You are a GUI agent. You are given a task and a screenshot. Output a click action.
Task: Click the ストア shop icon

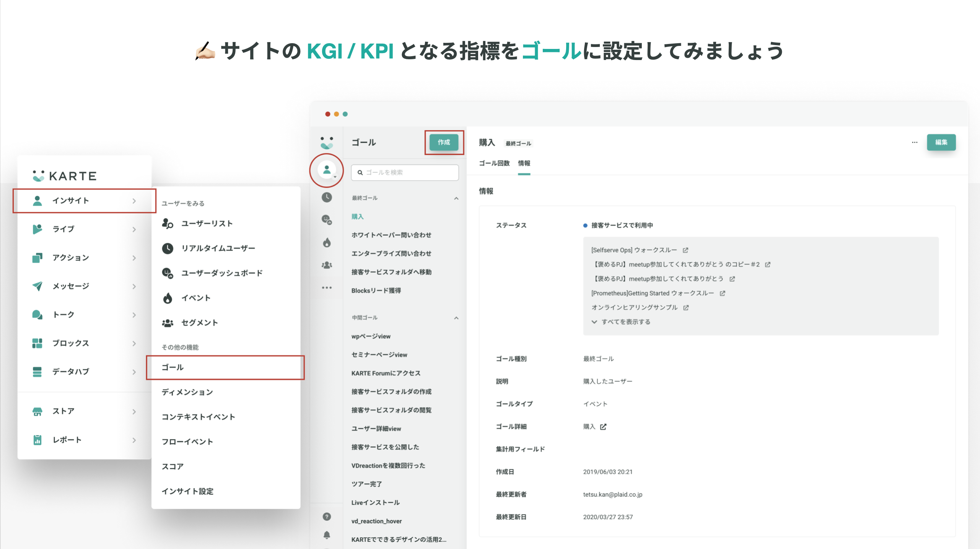coord(37,411)
